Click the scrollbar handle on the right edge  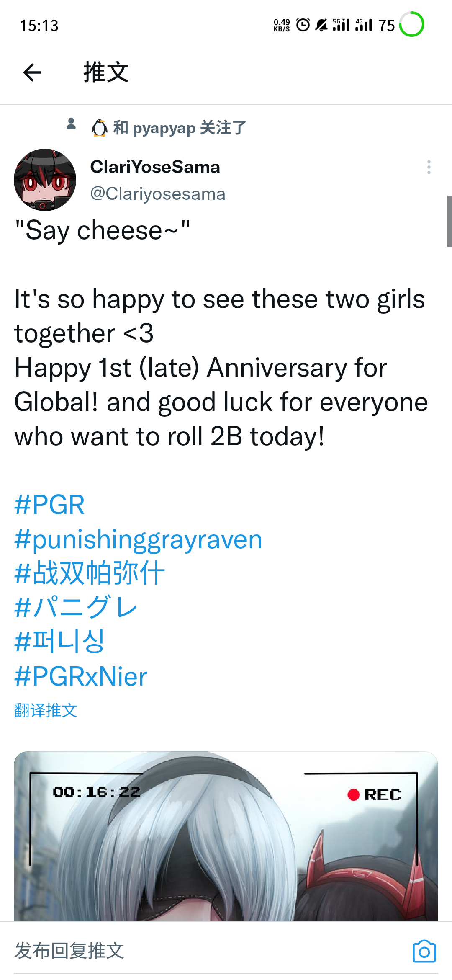coord(449,221)
